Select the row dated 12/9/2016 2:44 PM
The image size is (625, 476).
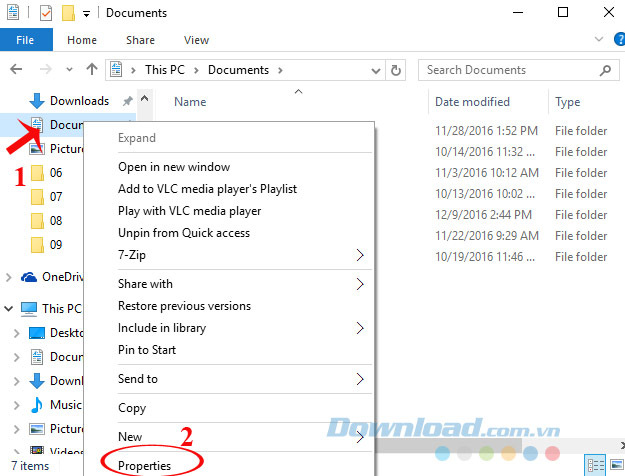pyautogui.click(x=483, y=215)
